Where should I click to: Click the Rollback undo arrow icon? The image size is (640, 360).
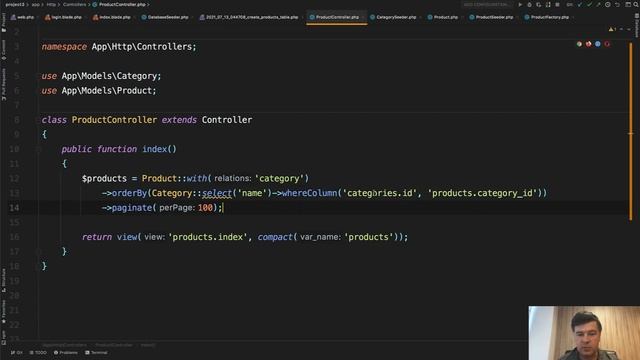(x=617, y=4)
